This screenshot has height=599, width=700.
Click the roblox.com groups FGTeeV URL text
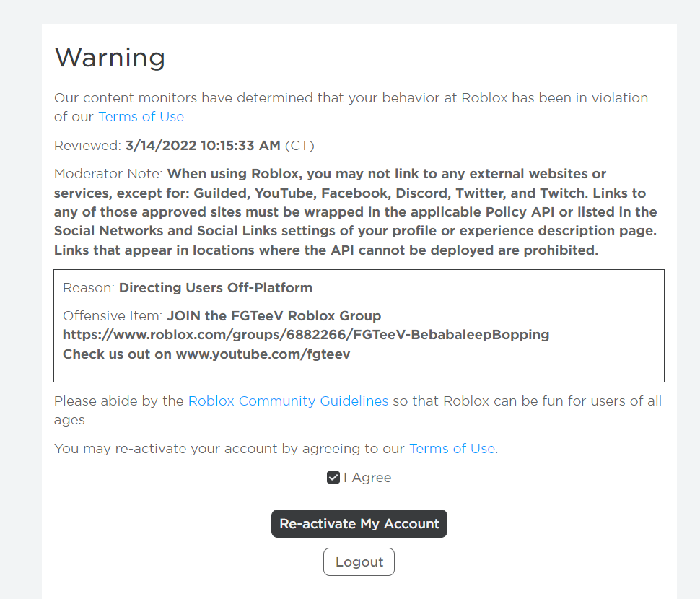coord(306,334)
